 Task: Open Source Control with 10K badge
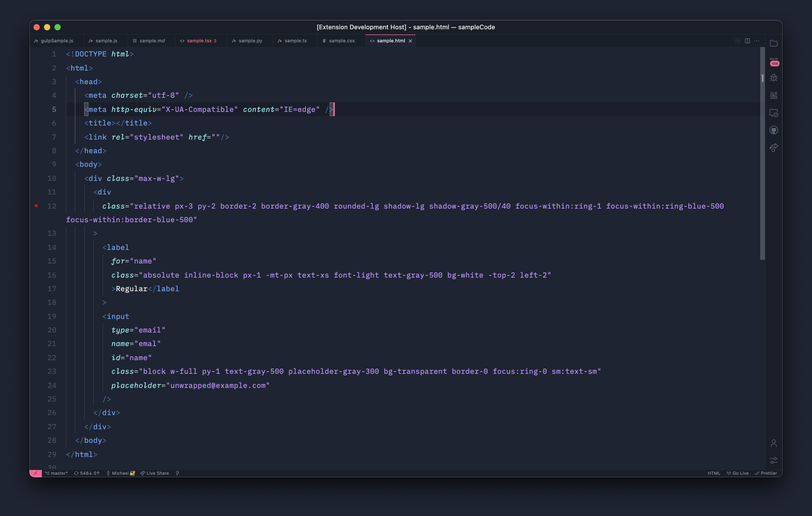click(x=774, y=62)
